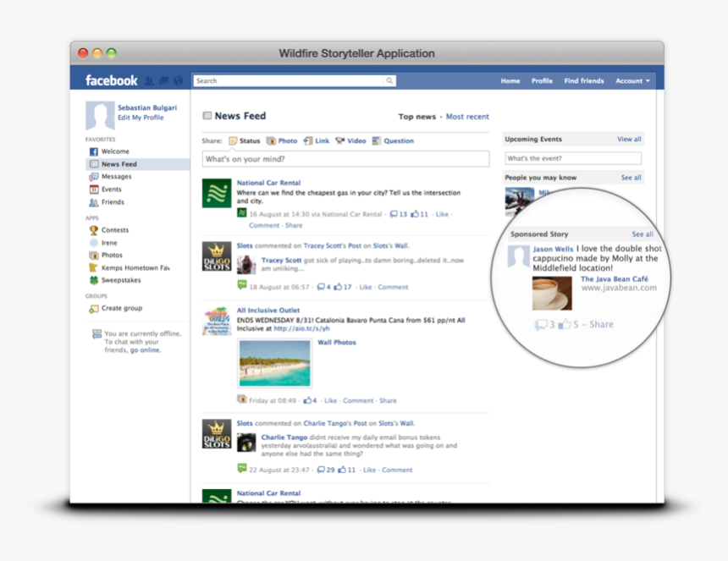
Task: Click the search magnifier icon
Action: tap(389, 80)
